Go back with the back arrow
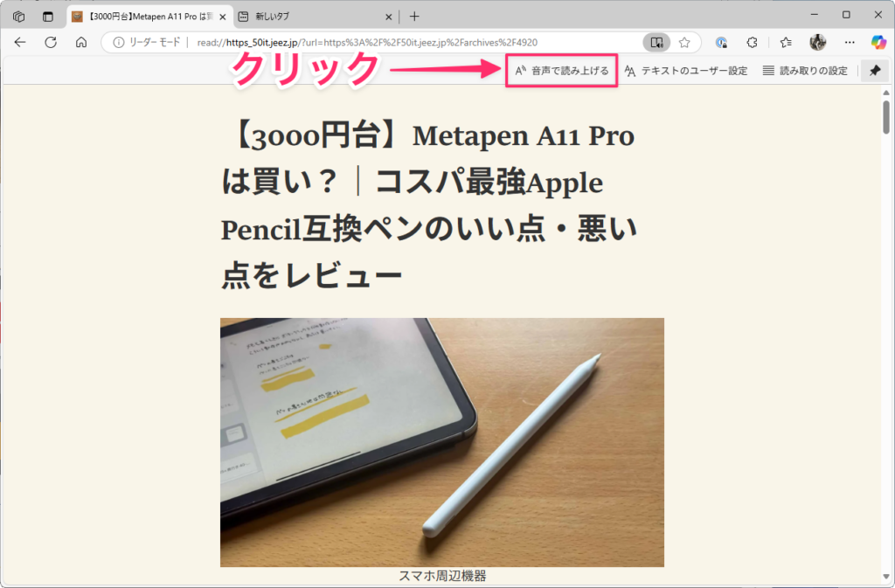The width and height of the screenshot is (895, 588). point(20,42)
